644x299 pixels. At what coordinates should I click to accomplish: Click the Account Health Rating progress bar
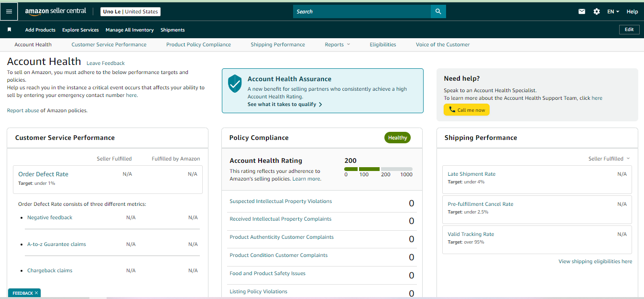(378, 169)
